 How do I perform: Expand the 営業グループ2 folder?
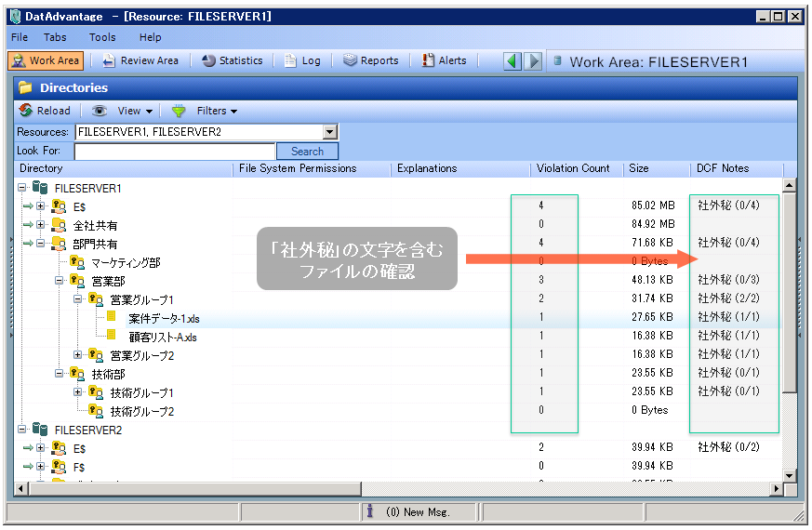pyautogui.click(x=78, y=355)
